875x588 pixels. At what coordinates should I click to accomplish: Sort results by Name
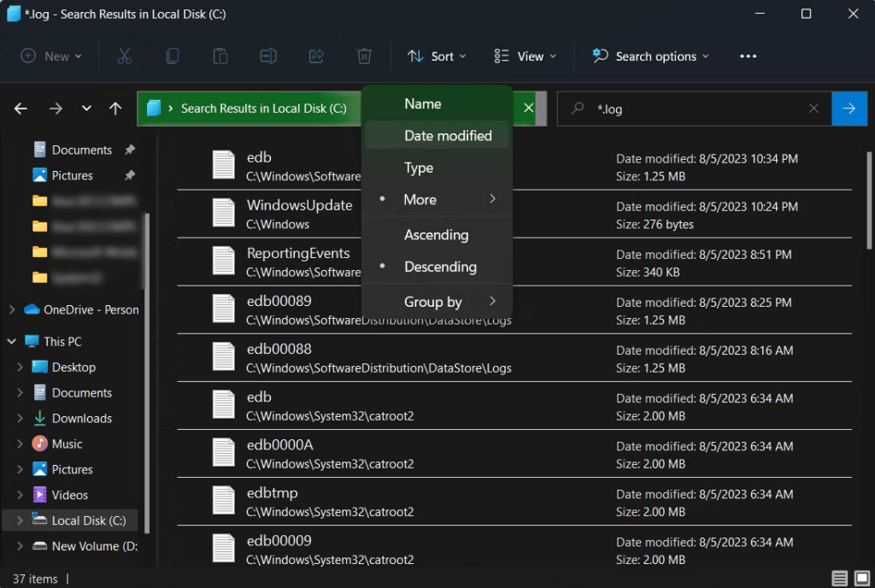[422, 103]
